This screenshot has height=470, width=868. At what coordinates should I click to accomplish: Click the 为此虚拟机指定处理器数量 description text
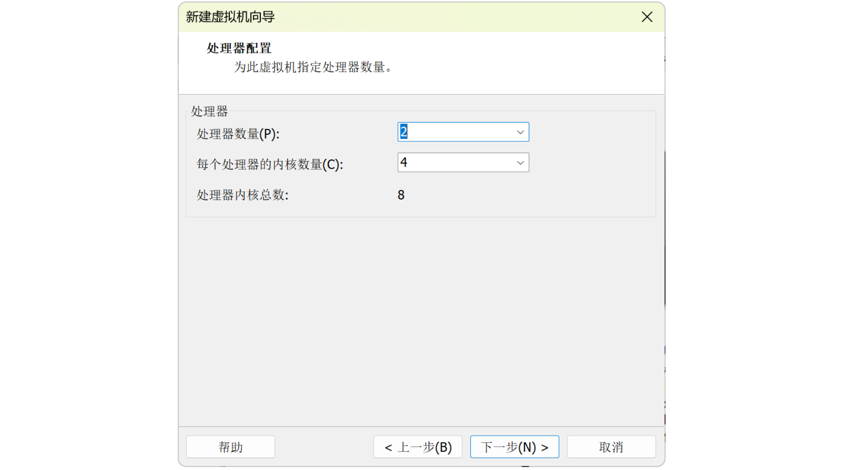[313, 68]
